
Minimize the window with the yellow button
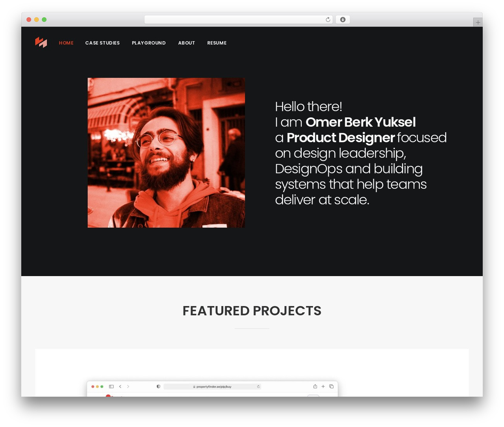[x=36, y=20]
